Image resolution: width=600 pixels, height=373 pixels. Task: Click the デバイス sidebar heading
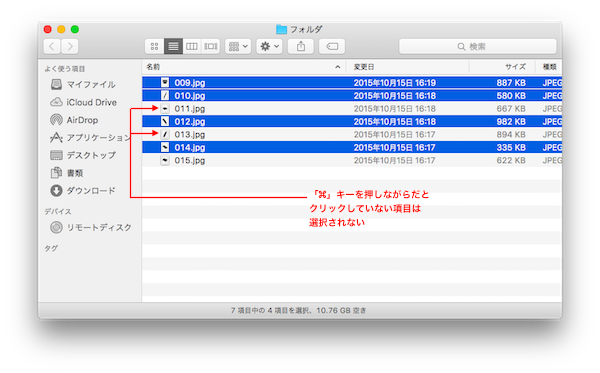[x=58, y=212]
